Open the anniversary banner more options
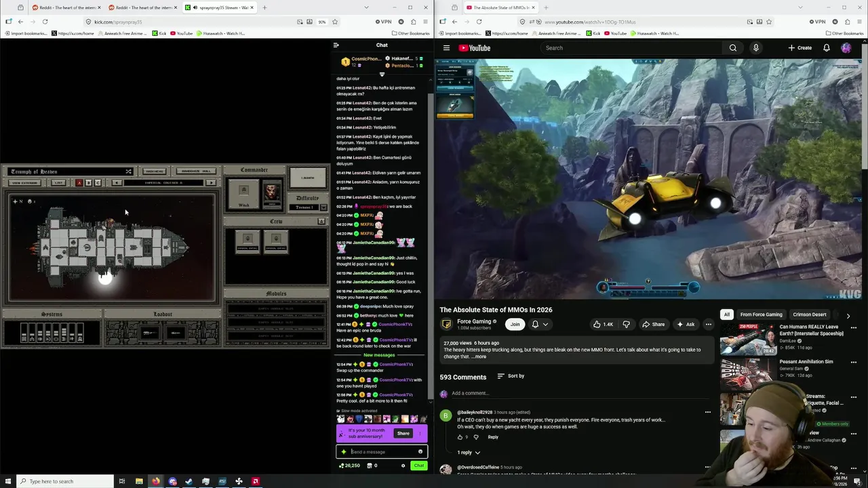 pyautogui.click(x=420, y=433)
